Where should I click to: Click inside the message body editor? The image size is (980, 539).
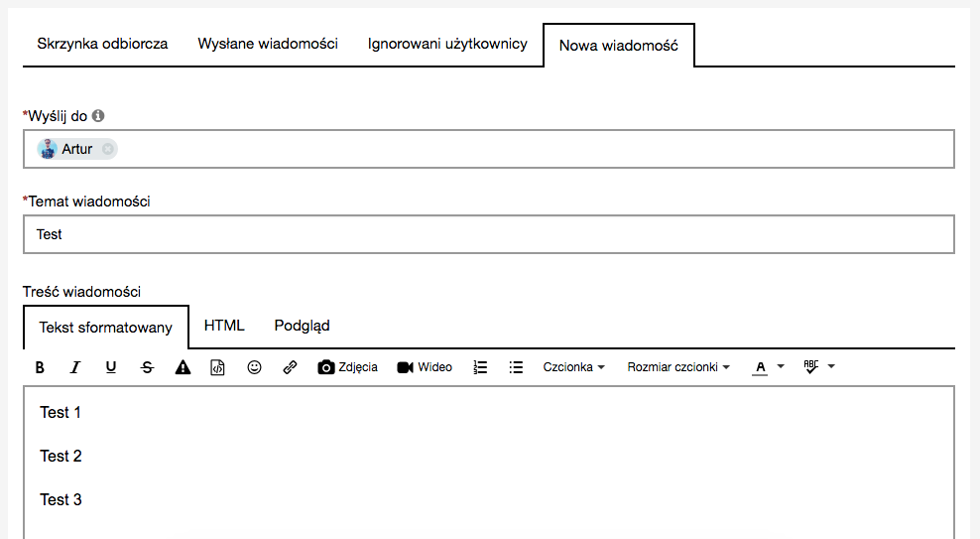click(489, 463)
